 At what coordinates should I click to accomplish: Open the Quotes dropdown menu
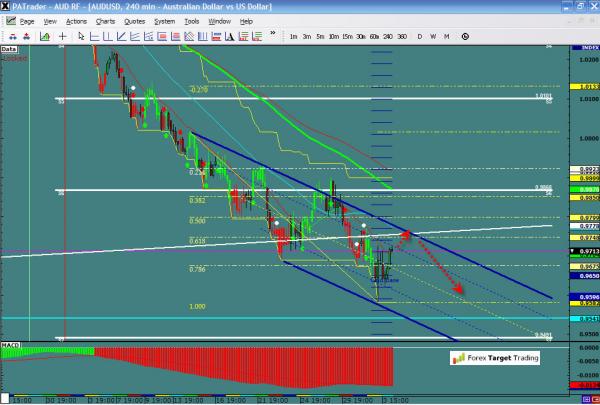click(x=134, y=20)
